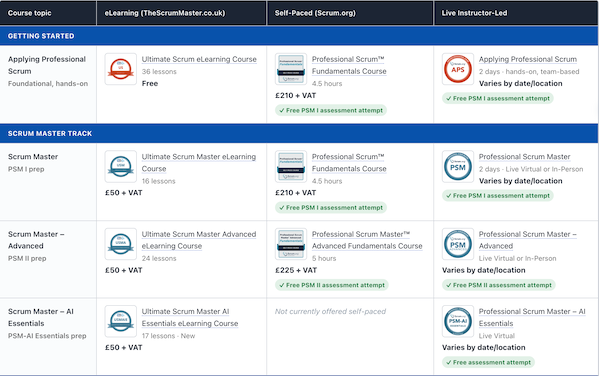Click £50 + VAT price in Scrum Master row
Viewport: 599px width, 376px height.
[x=124, y=193]
